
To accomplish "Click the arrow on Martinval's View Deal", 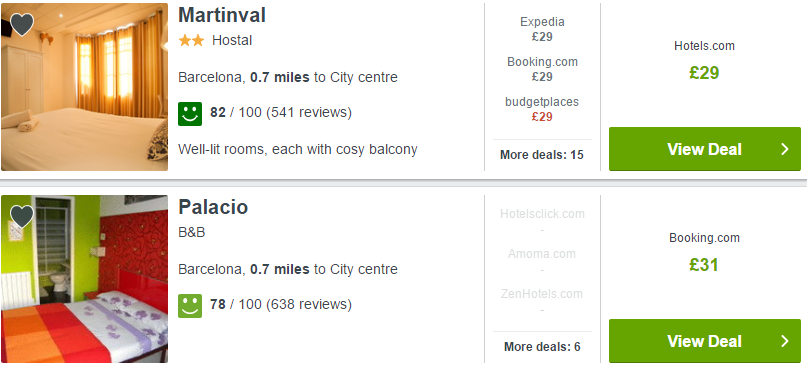I will (785, 149).
